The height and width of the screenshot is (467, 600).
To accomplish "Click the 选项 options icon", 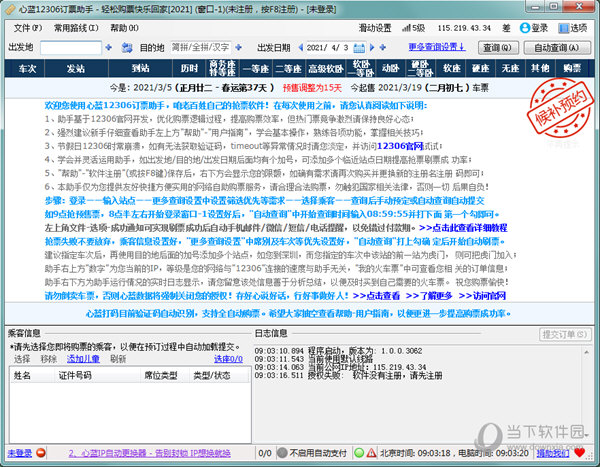I will pos(563,28).
